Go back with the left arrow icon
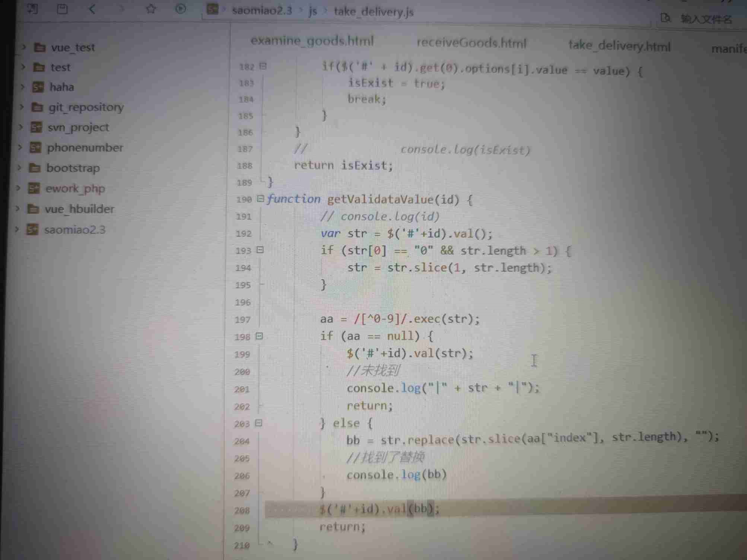The height and width of the screenshot is (560, 747). [92, 9]
